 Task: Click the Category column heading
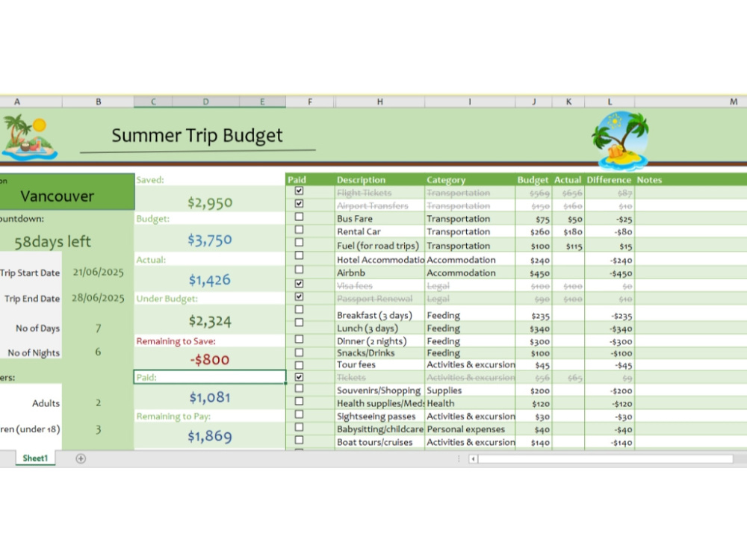(x=446, y=179)
